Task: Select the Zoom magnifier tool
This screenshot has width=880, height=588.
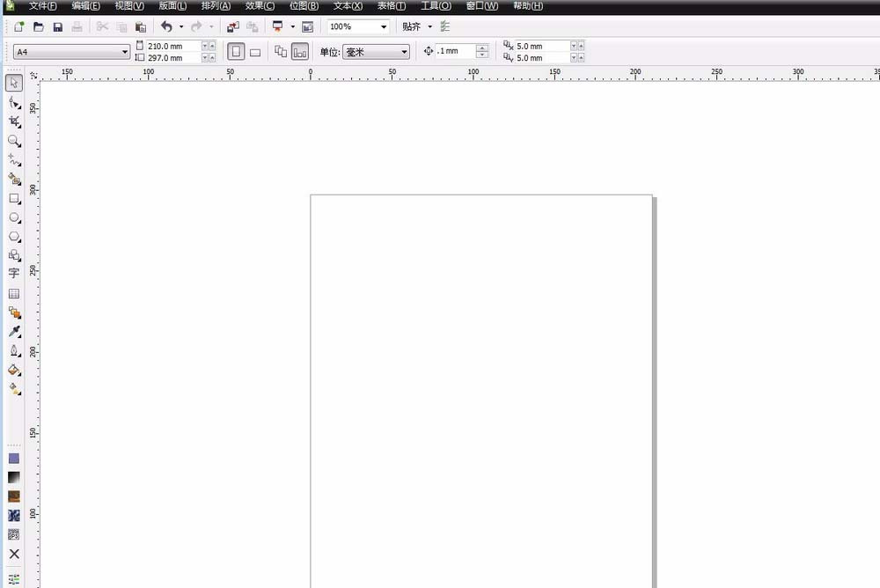Action: coord(14,141)
